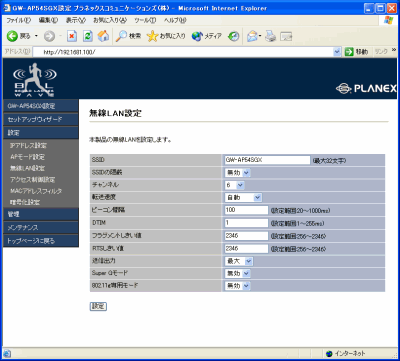Click the Go (移動) button by address bar
Image resolution: width=400 pixels, height=361 pixels.
pos(356,52)
